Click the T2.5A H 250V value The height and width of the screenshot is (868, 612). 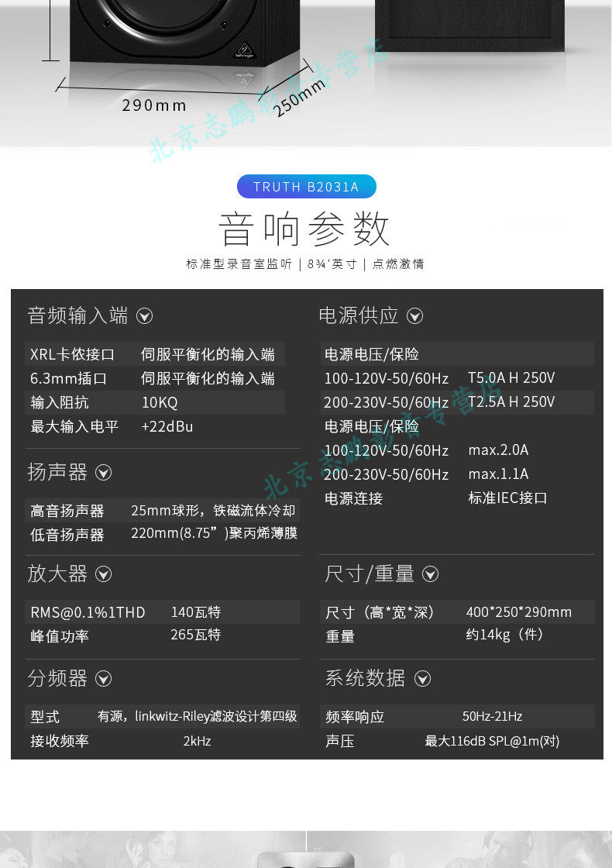511,402
